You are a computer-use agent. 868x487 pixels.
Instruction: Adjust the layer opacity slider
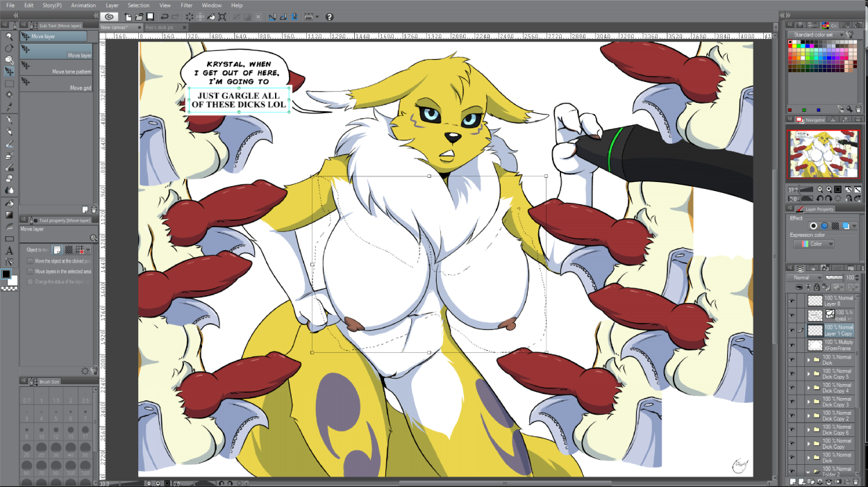click(x=833, y=277)
